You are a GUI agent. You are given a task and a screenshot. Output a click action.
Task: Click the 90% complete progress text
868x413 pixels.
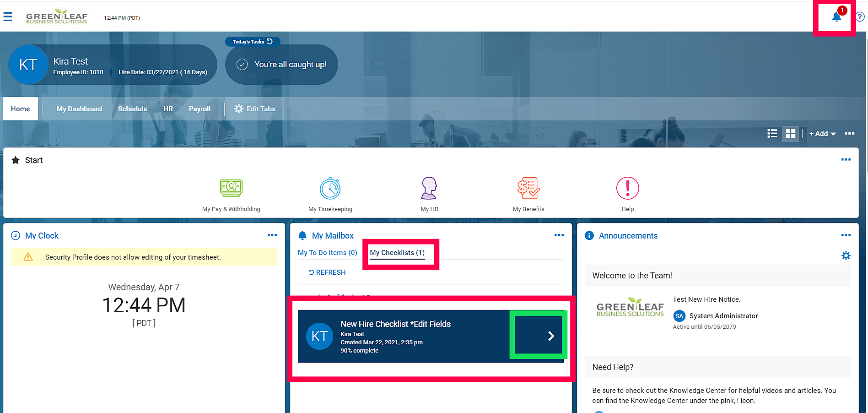coord(360,351)
